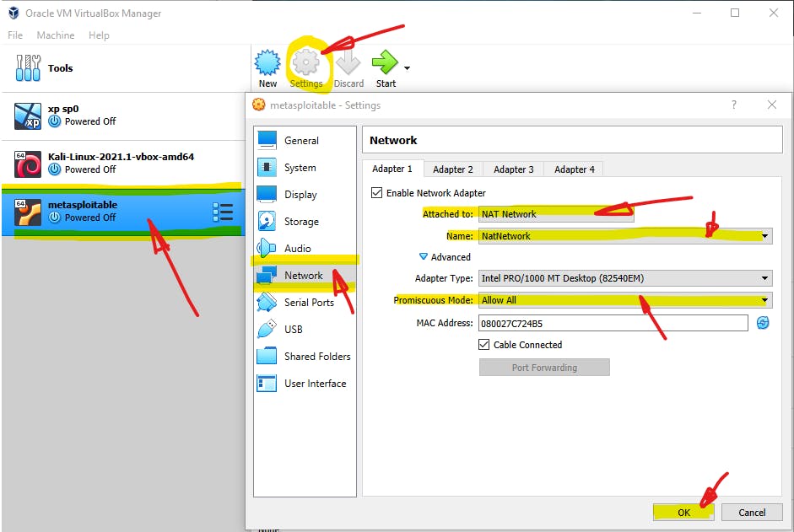Open the Storage settings category
794x532 pixels.
pos(305,221)
